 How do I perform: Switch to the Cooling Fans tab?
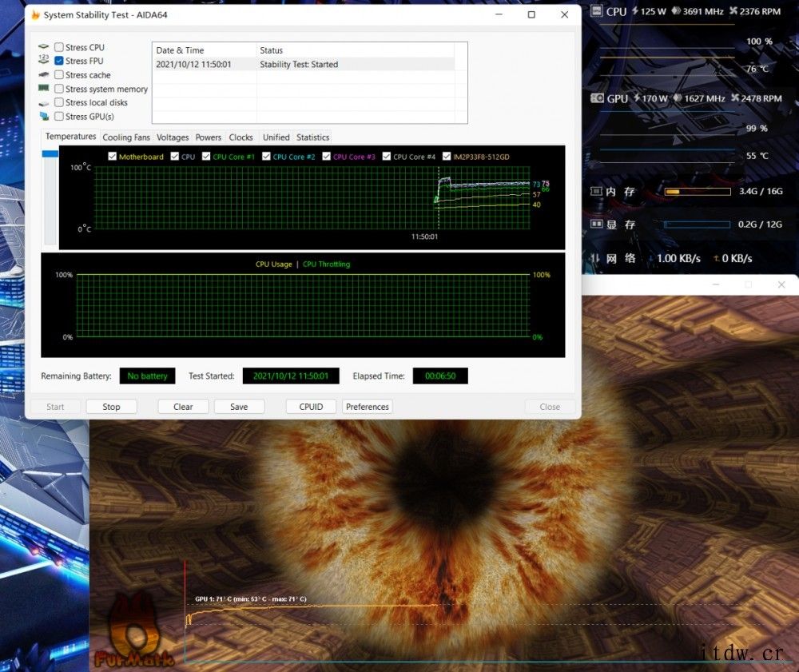(126, 137)
